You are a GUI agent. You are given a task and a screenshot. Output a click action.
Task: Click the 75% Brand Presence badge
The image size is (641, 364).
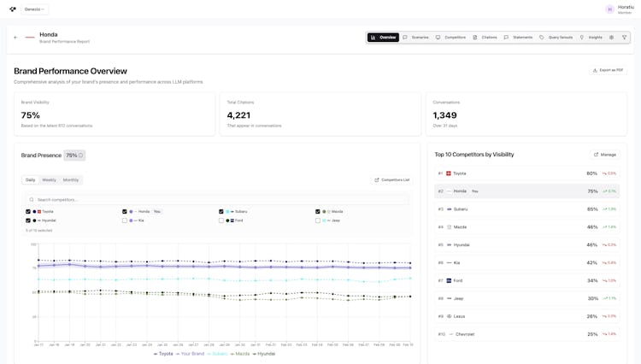[74, 156]
